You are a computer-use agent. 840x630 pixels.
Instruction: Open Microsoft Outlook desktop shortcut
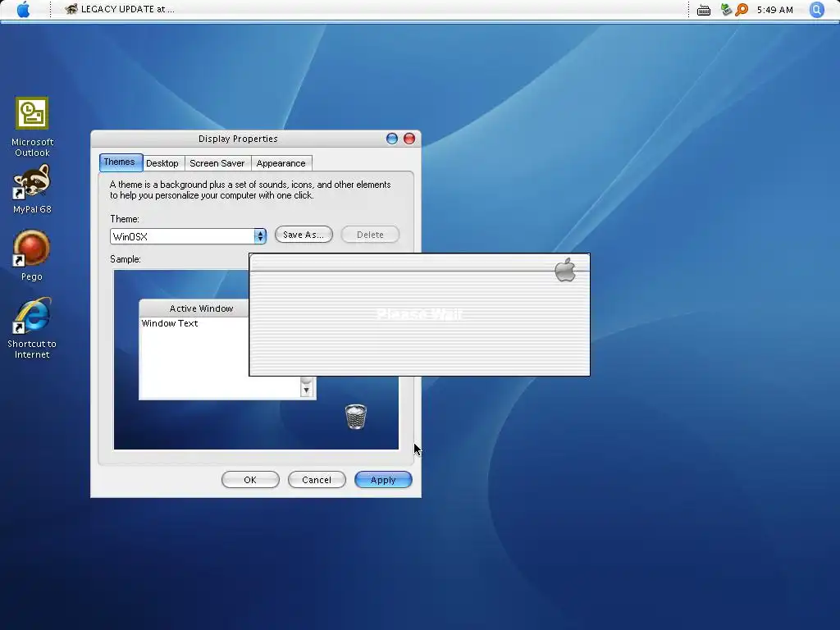pos(32,127)
